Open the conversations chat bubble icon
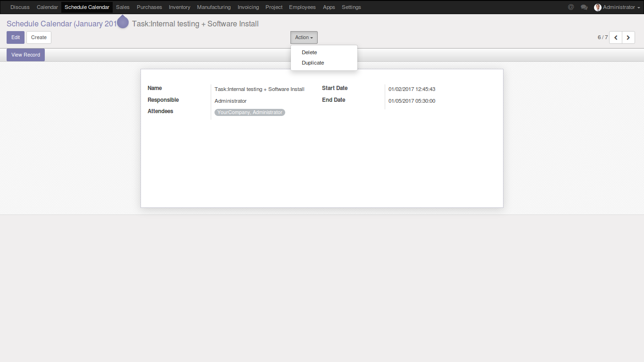The height and width of the screenshot is (362, 644). [584, 7]
